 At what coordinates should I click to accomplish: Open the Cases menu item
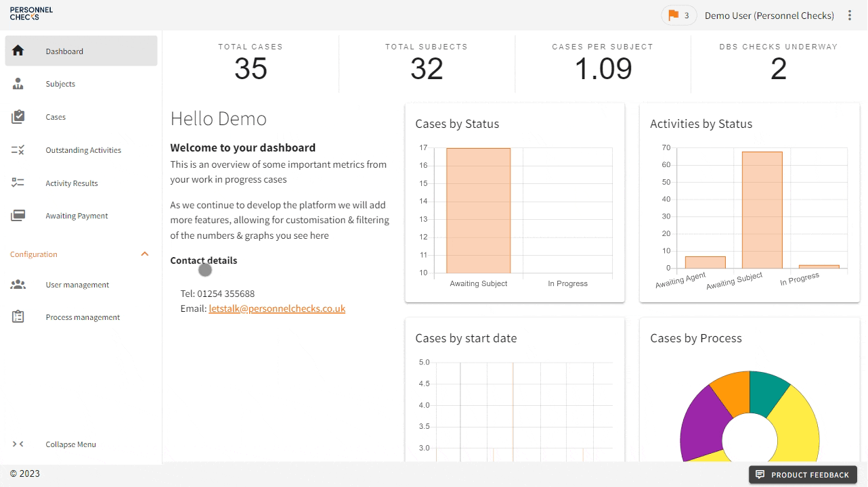pos(81,117)
